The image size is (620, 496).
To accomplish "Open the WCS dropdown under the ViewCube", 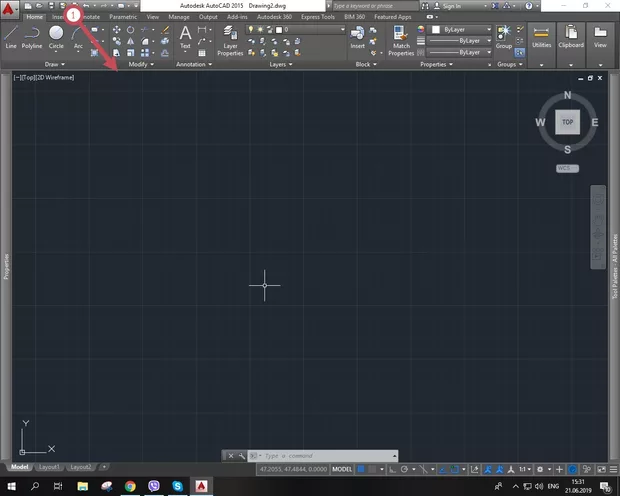I will coord(567,168).
